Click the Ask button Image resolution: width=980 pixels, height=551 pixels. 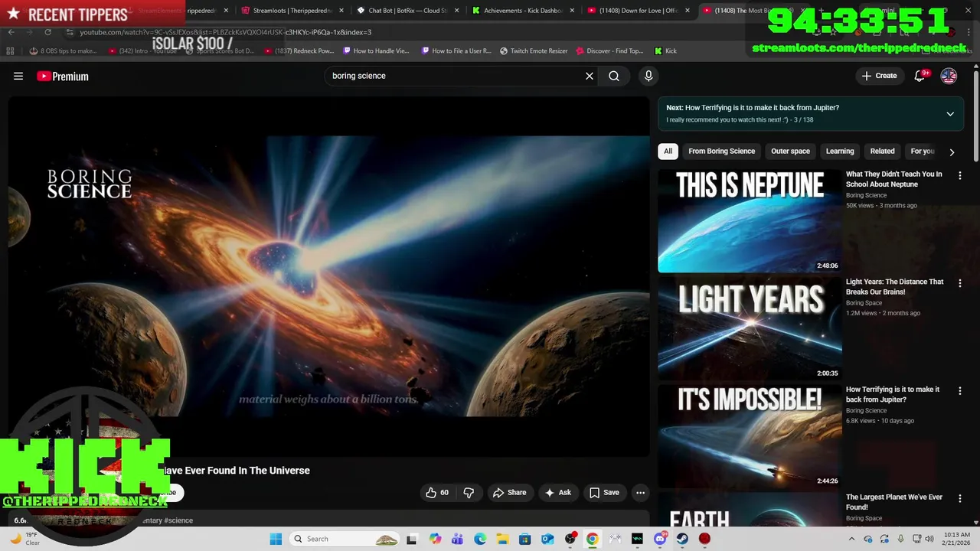point(558,492)
